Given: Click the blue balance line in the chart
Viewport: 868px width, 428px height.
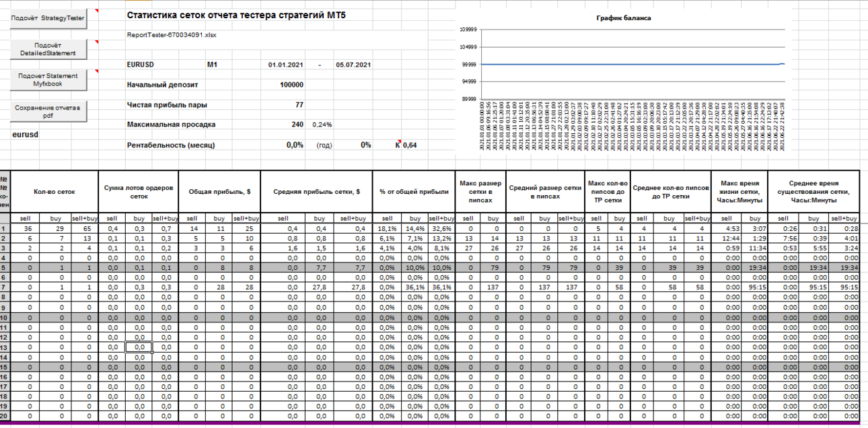Looking at the screenshot, I should (632, 64).
